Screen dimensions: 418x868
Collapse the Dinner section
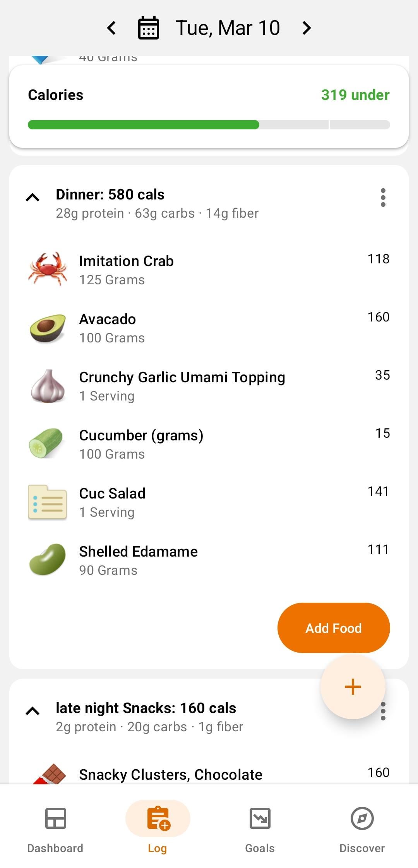click(33, 198)
